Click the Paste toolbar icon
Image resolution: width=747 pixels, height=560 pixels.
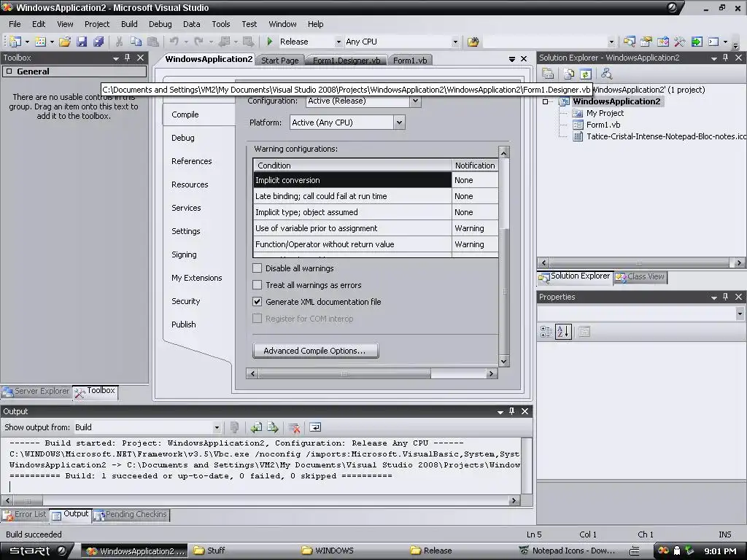(x=152, y=42)
